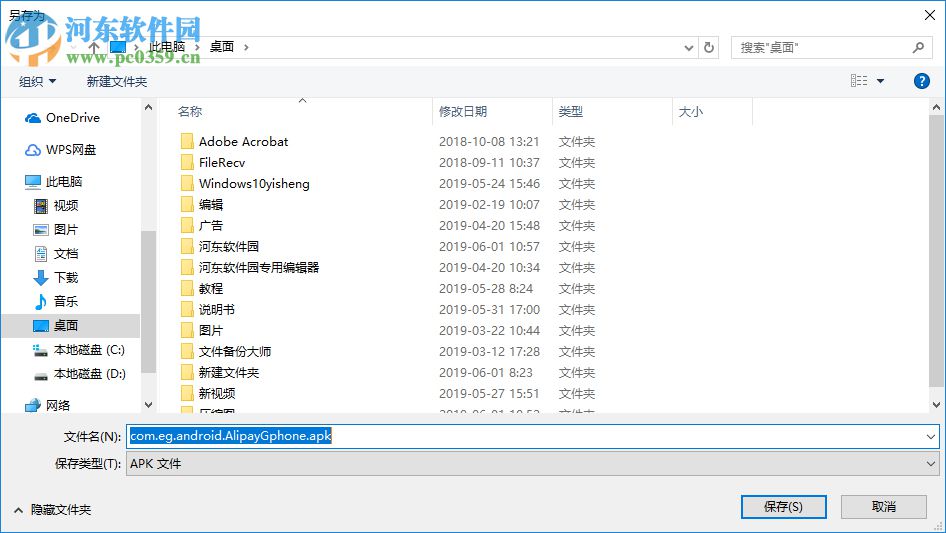The height and width of the screenshot is (533, 946).
Task: Click 新建文件夹 button
Action: click(x=117, y=81)
